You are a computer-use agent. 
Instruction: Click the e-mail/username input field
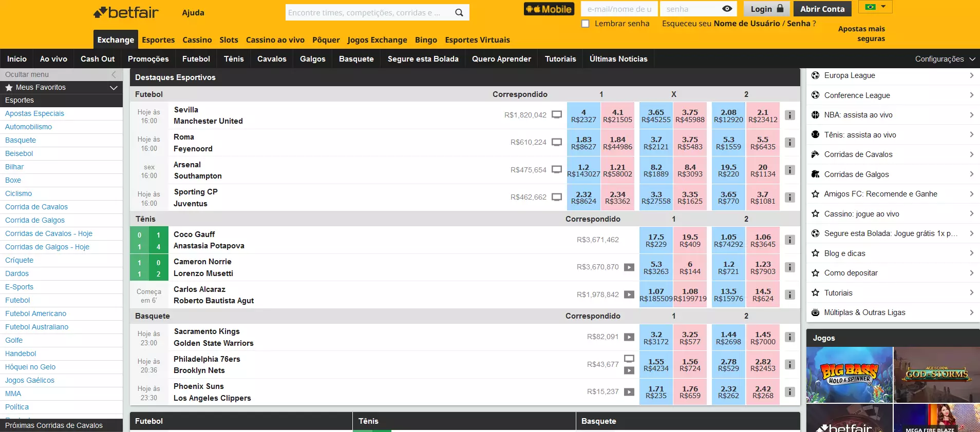619,9
